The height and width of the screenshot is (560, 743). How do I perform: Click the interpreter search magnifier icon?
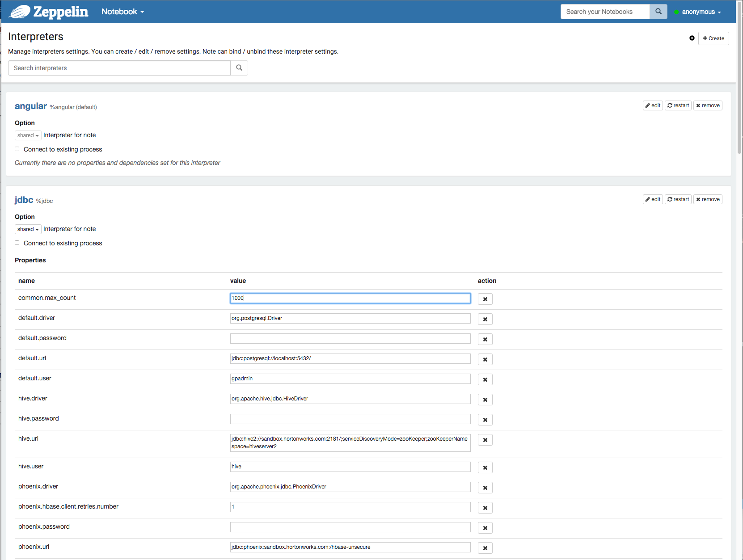click(239, 67)
